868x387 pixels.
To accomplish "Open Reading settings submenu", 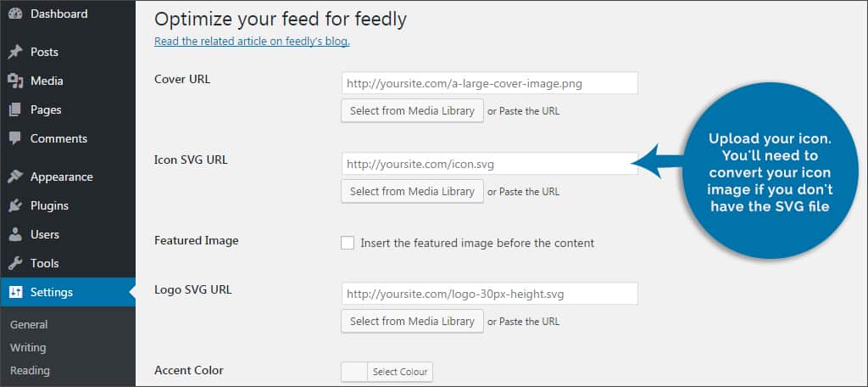I will pyautogui.click(x=30, y=370).
